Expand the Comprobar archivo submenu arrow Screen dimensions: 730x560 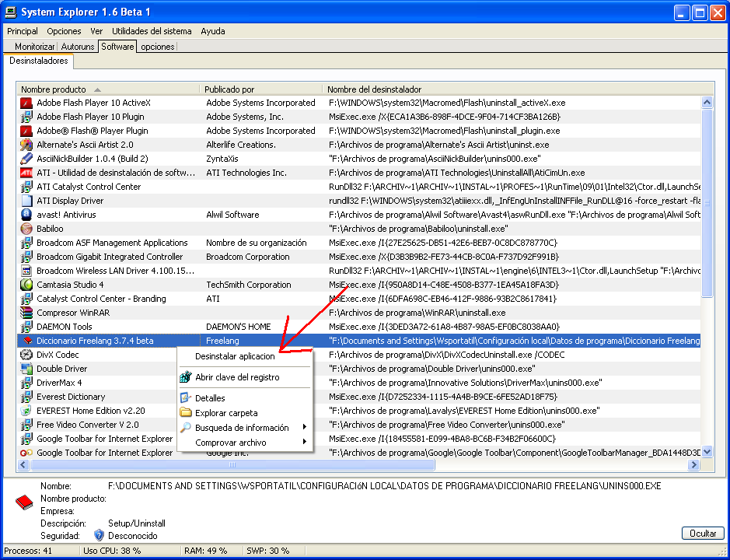coord(305,442)
